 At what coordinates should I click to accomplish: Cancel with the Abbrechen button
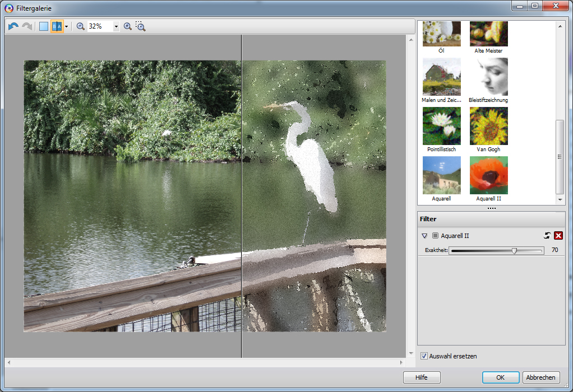coord(541,377)
